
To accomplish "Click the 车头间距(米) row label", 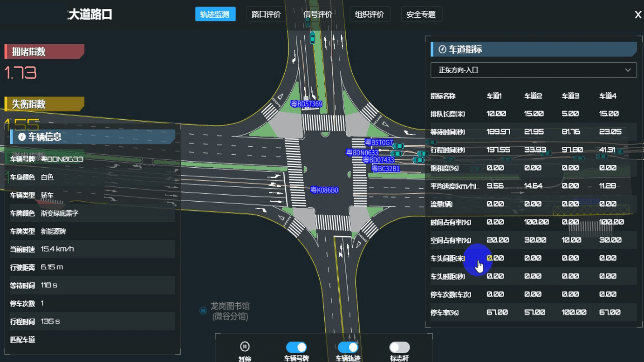I will click(447, 259).
